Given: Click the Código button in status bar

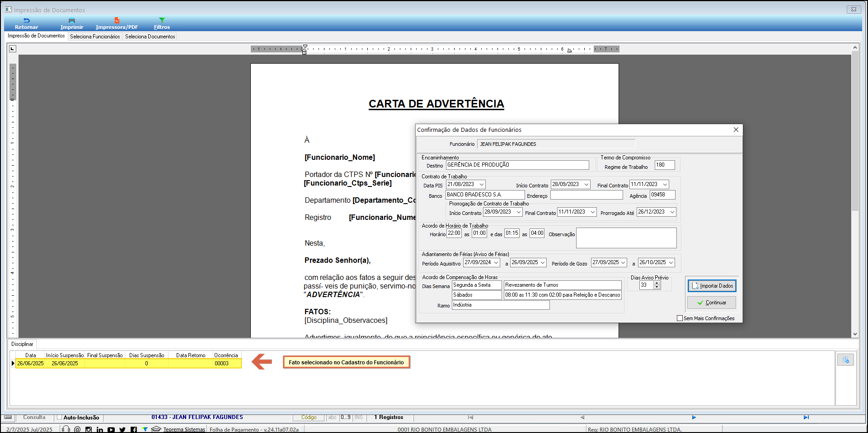Looking at the screenshot, I should tap(309, 417).
